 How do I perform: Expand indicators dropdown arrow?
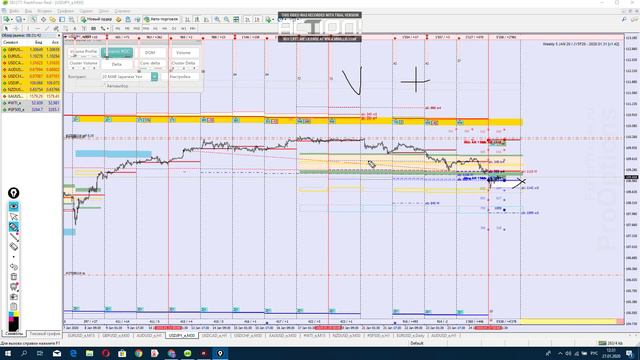pyautogui.click(x=273, y=19)
